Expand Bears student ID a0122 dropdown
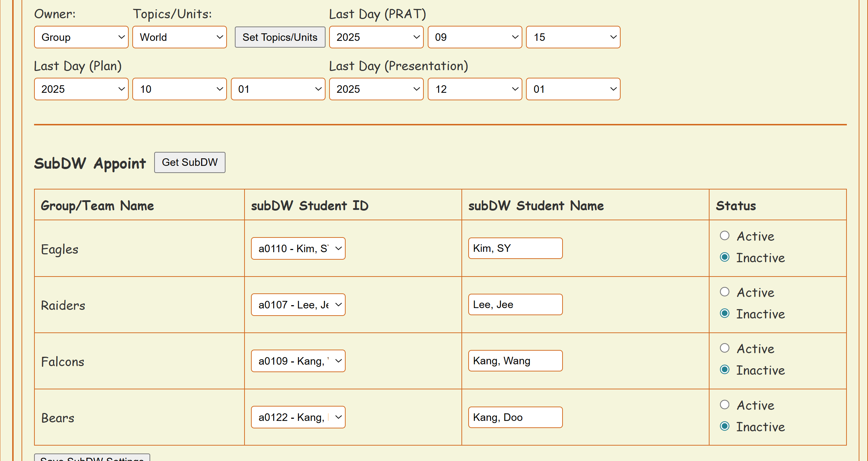Image resolution: width=868 pixels, height=461 pixels. 298,417
